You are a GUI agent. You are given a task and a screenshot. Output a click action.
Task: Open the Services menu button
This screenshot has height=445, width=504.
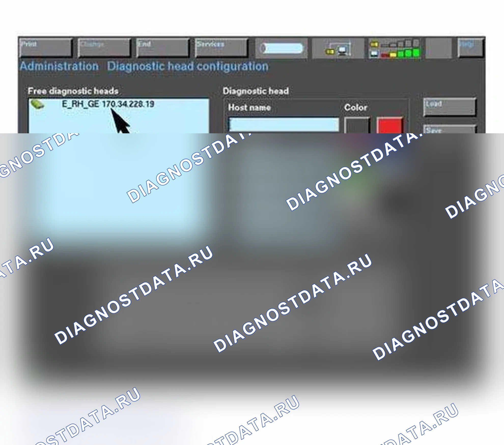click(x=221, y=48)
